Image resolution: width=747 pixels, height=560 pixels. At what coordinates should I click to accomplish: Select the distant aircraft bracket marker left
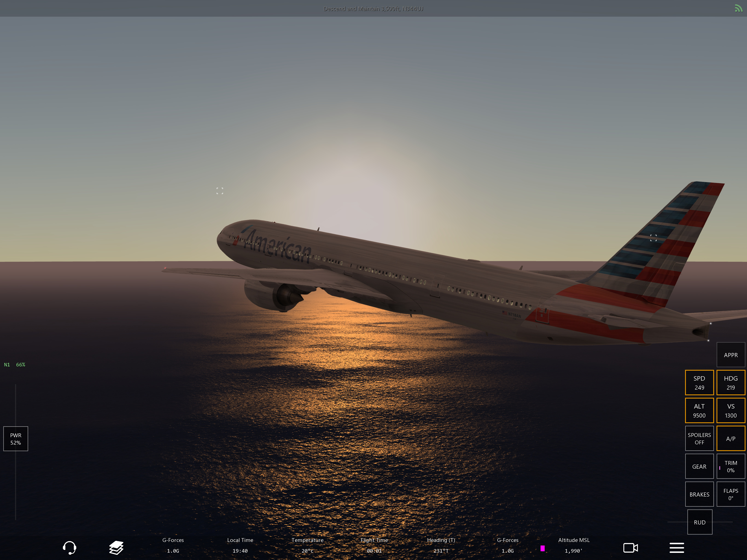pyautogui.click(x=220, y=191)
